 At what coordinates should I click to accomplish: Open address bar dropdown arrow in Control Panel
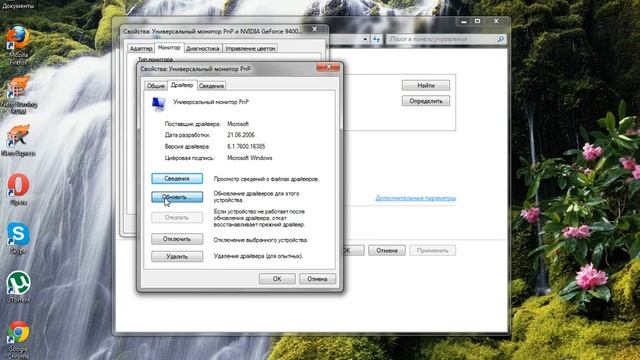click(365, 39)
